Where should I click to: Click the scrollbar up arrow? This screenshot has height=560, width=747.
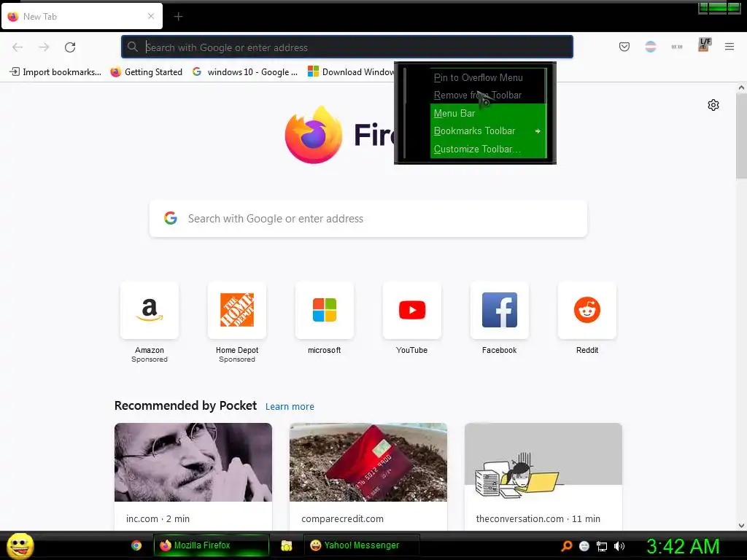pyautogui.click(x=741, y=87)
